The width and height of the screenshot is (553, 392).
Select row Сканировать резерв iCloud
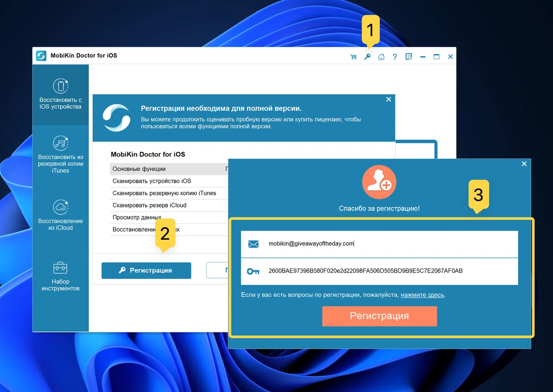click(x=169, y=205)
